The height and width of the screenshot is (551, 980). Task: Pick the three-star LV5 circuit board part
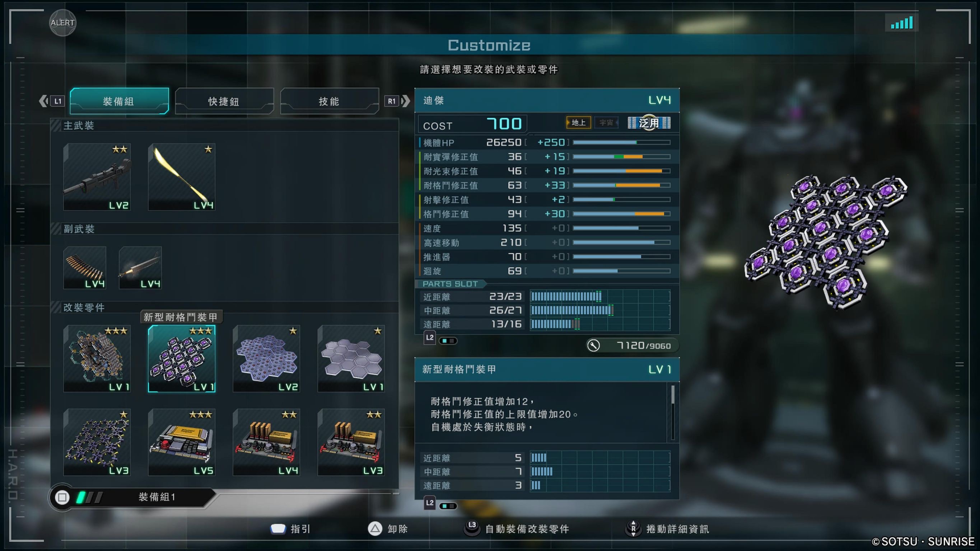[x=182, y=442]
